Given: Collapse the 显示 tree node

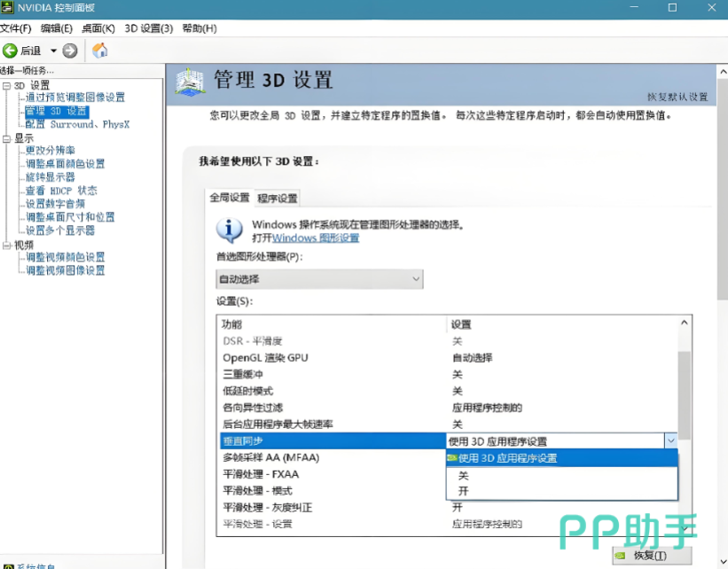Looking at the screenshot, I should click(6, 139).
